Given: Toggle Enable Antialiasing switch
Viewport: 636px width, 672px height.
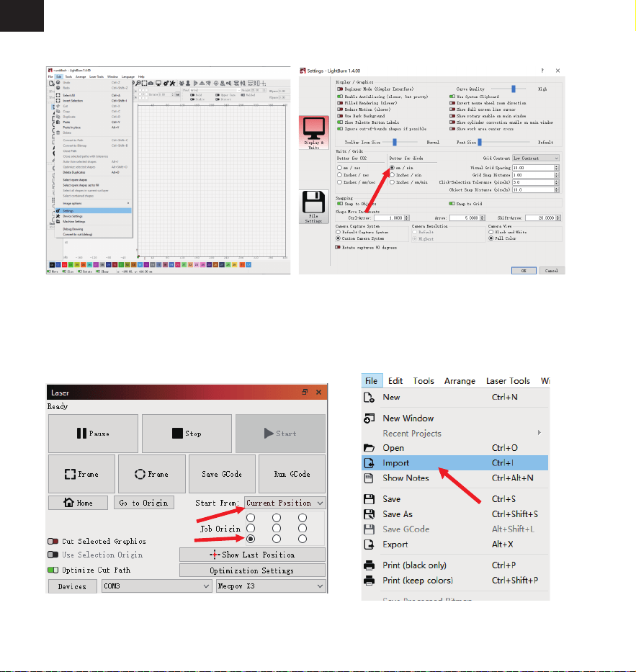Looking at the screenshot, I should pos(340,97).
